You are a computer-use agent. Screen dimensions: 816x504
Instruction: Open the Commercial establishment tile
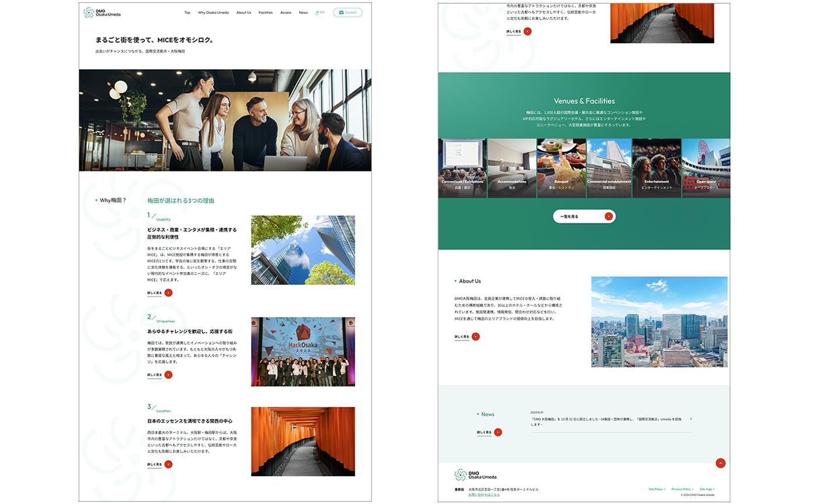click(x=609, y=168)
